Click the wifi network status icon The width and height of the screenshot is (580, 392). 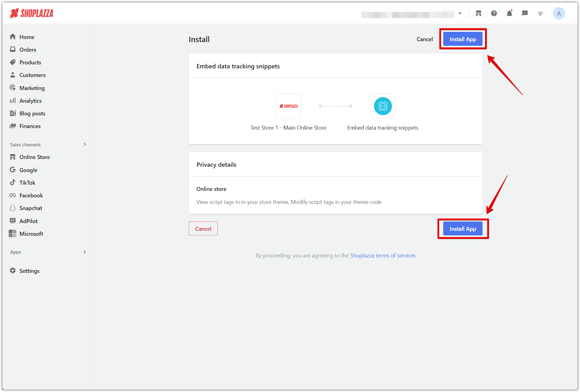click(x=540, y=14)
